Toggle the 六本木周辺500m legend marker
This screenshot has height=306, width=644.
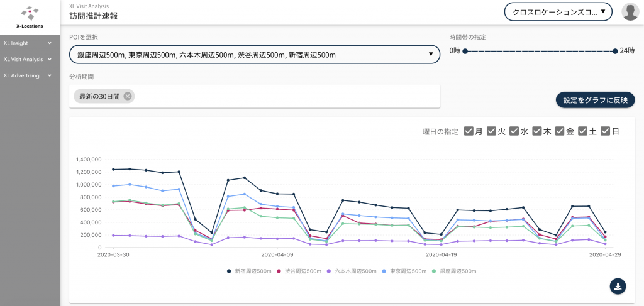tap(331, 271)
